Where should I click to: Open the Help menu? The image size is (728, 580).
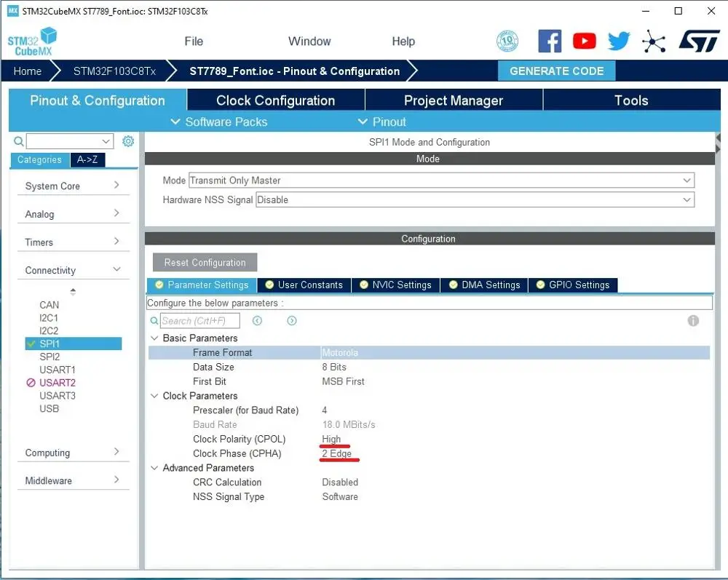coord(403,41)
